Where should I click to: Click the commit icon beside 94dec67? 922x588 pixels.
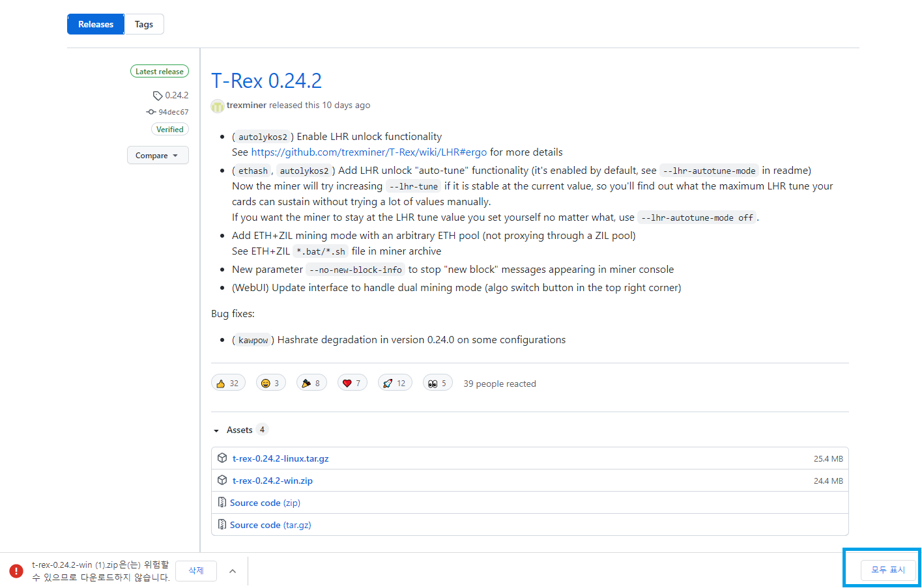click(151, 112)
